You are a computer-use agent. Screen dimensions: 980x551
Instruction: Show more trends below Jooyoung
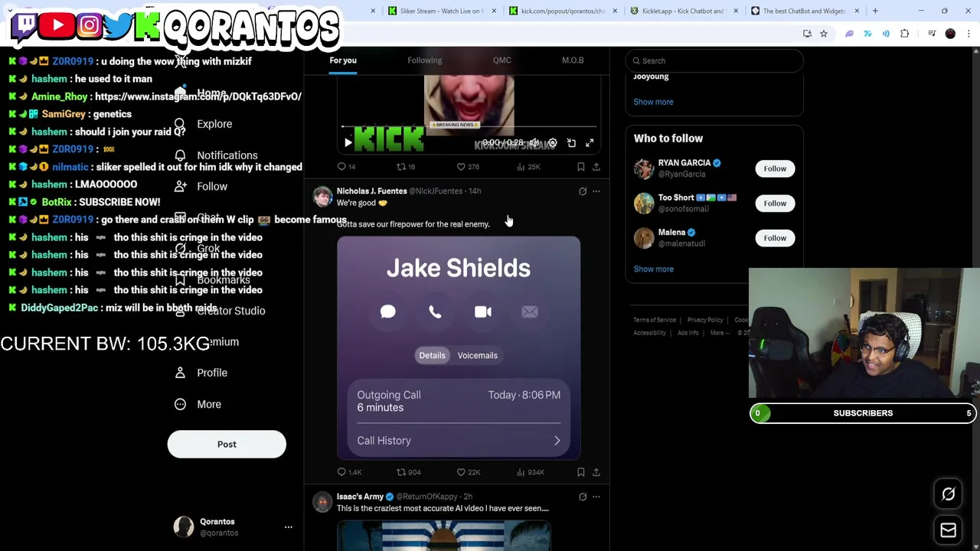coord(653,102)
